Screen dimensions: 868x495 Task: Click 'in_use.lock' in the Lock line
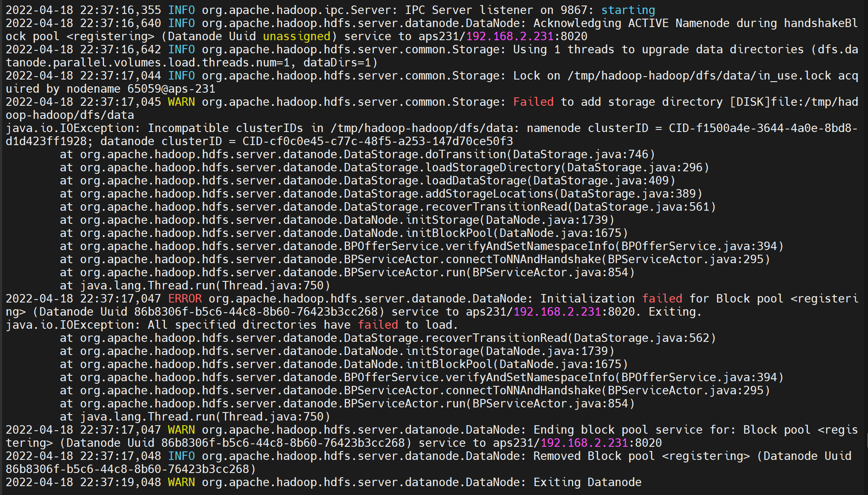pyautogui.click(x=794, y=76)
